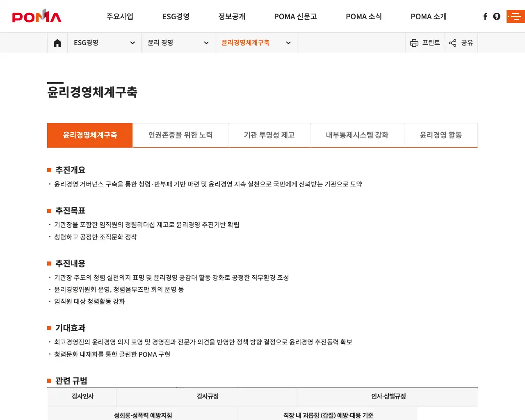
Task: Expand the ESG경영 breadcrumb dropdown
Action: (x=104, y=43)
